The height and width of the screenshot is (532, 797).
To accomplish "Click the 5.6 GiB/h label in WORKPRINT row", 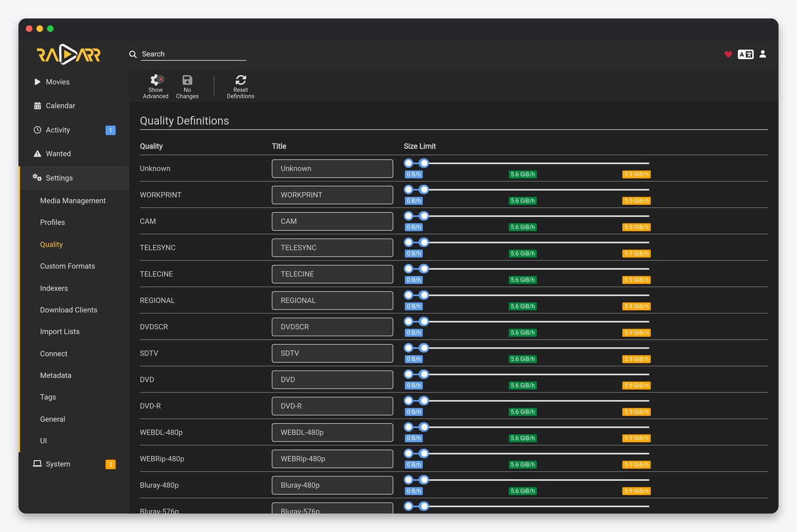I will pos(523,201).
